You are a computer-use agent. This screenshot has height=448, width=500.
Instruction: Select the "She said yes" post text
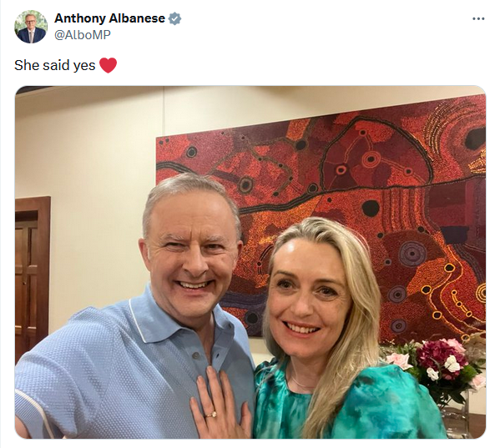[x=54, y=65]
